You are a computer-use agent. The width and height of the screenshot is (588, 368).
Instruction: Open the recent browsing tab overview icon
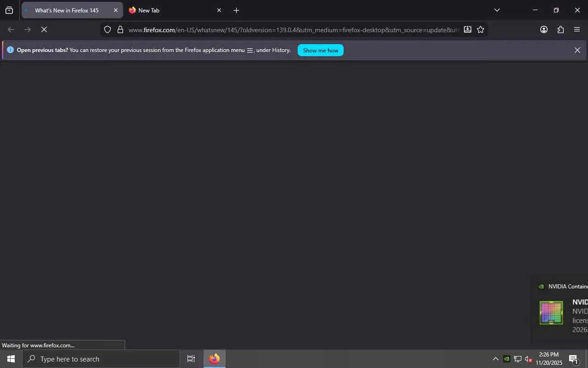click(9, 10)
